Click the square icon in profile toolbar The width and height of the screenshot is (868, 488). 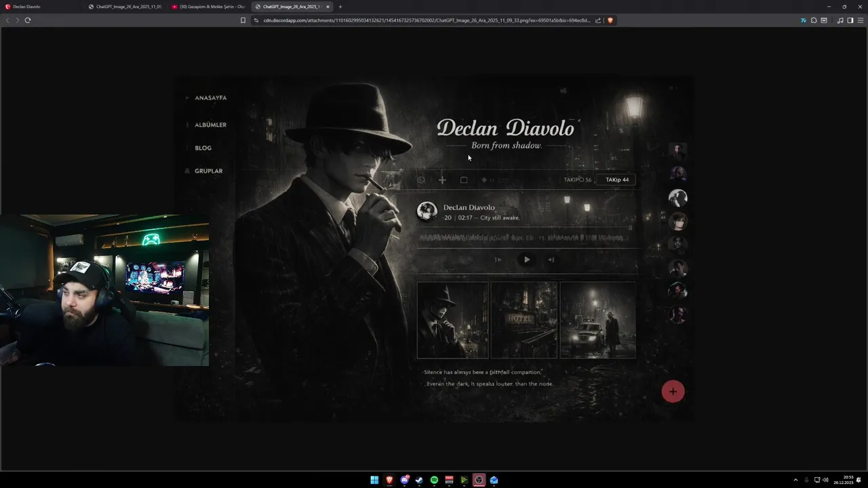[x=464, y=180]
